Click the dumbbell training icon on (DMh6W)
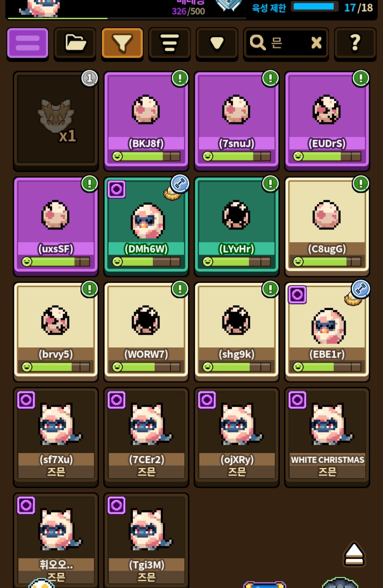 point(180,183)
